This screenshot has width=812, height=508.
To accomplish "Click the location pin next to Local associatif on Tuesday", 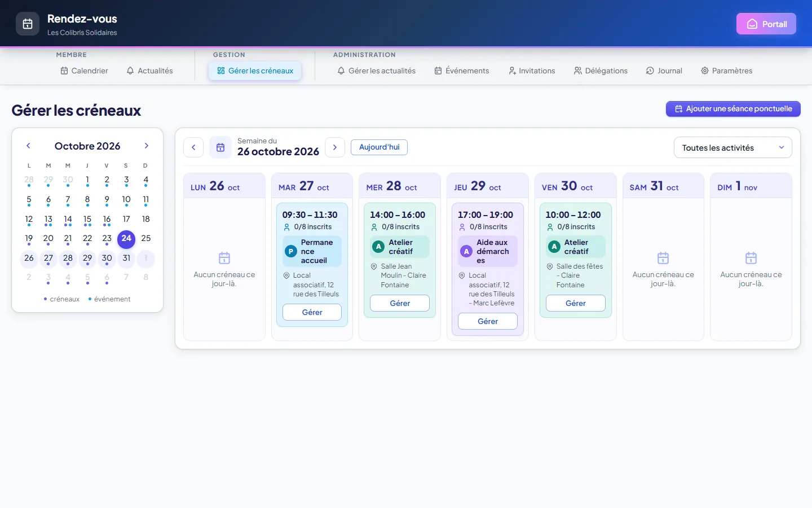I will pos(286,275).
